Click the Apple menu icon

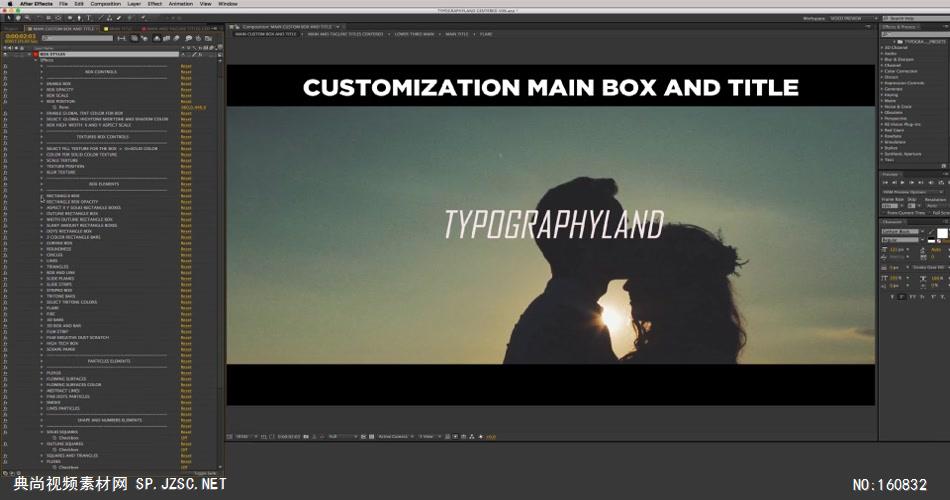pyautogui.click(x=8, y=4)
